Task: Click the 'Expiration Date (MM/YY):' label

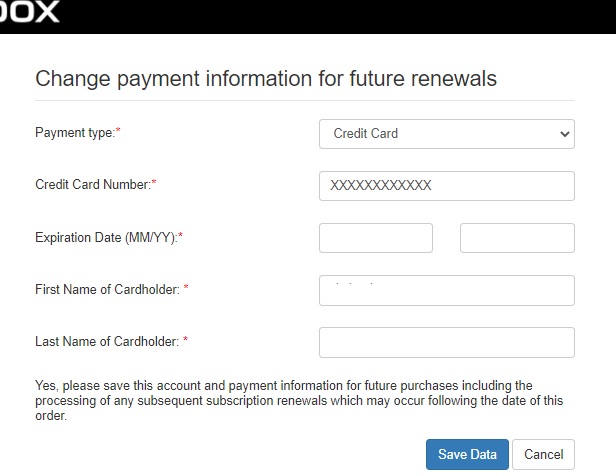Action: point(106,238)
